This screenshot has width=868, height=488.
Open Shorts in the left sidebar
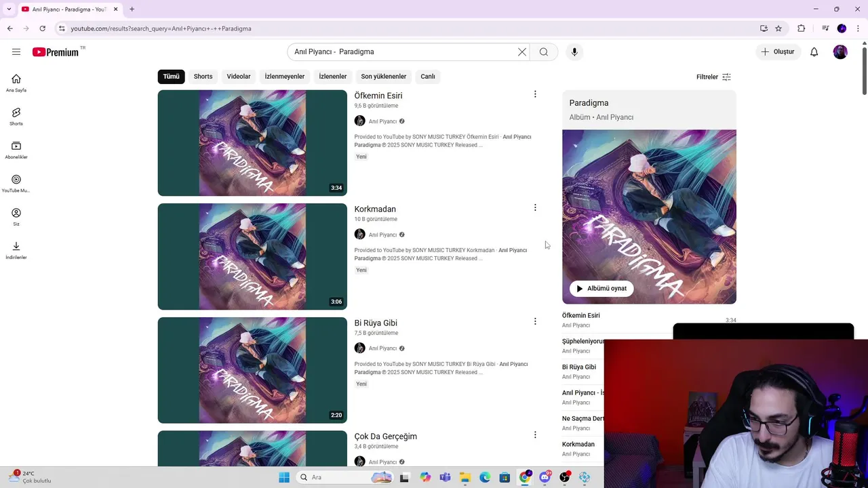(16, 117)
